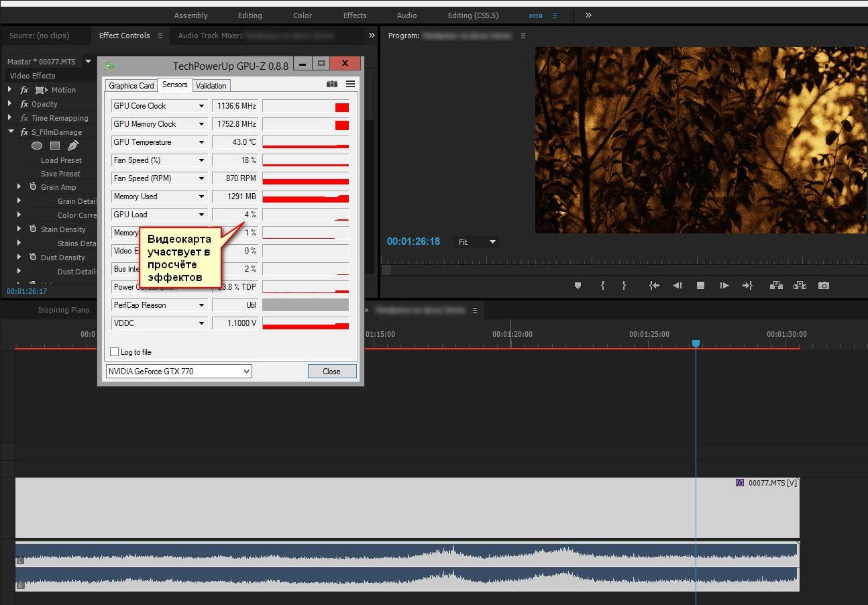
Task: Open the GPU Core Clock sensor dropdown
Action: [201, 106]
